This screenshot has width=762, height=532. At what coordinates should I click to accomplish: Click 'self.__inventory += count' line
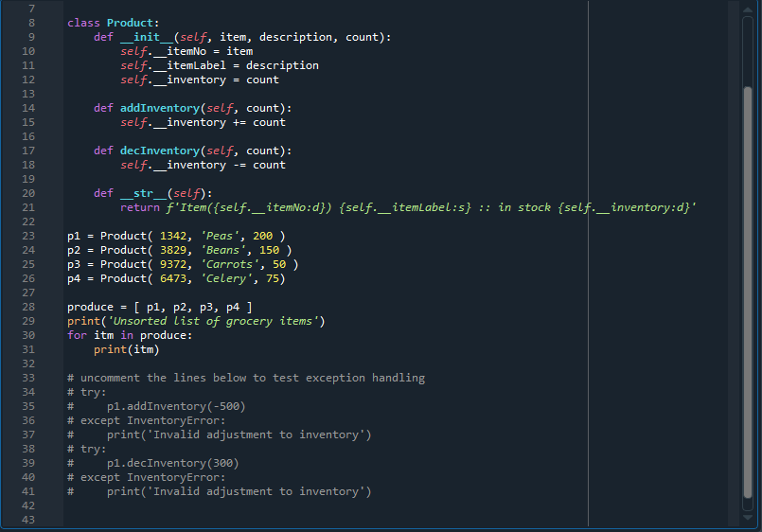(204, 122)
